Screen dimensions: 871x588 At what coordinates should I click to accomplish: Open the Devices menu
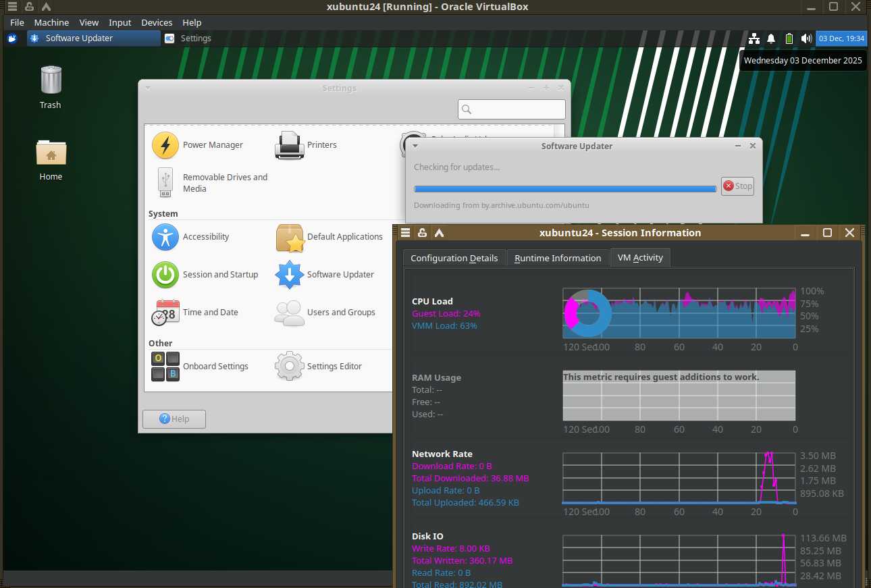(x=157, y=22)
